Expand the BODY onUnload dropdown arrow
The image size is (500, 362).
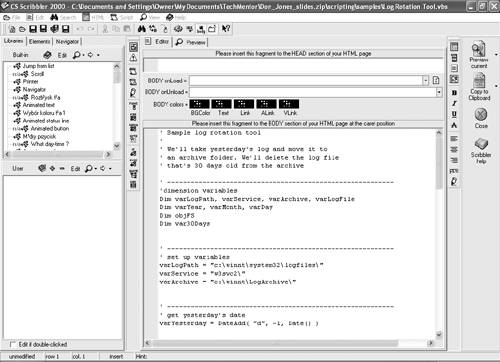pyautogui.click(x=439, y=92)
